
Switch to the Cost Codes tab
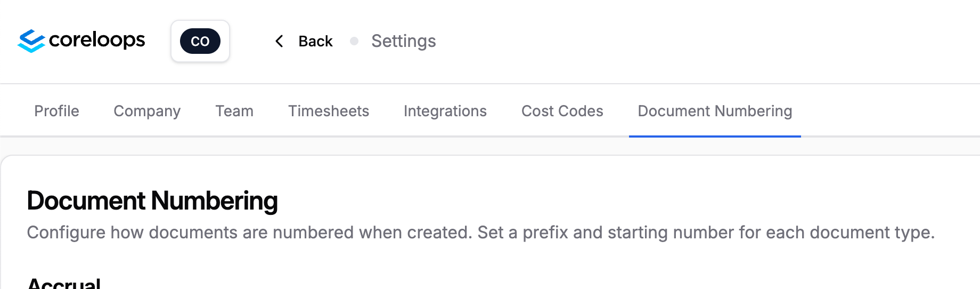pyautogui.click(x=562, y=111)
